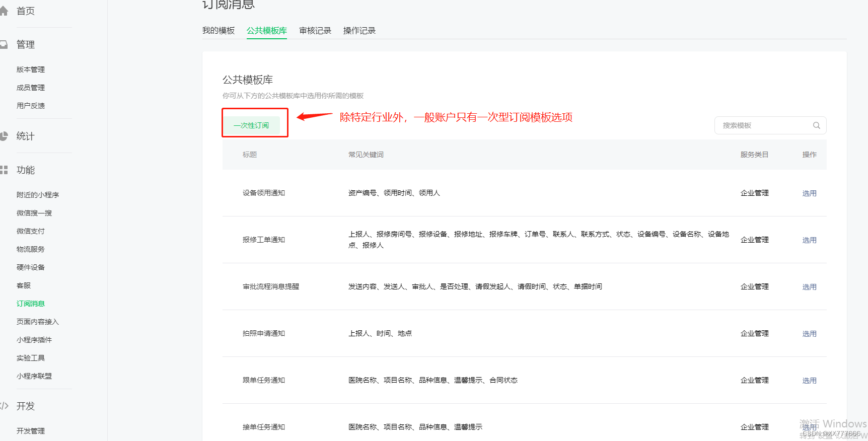Open 小程序插件 in the sidebar
The width and height of the screenshot is (868, 441).
(x=34, y=340)
